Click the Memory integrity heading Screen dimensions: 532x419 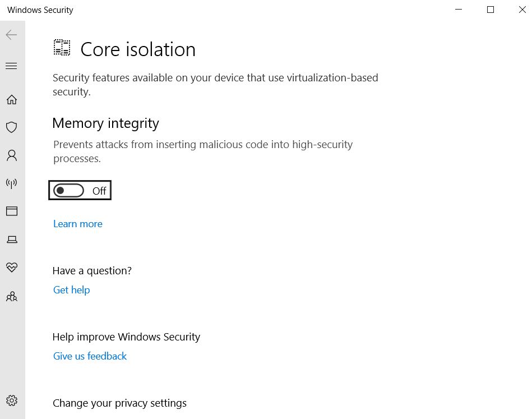(105, 123)
